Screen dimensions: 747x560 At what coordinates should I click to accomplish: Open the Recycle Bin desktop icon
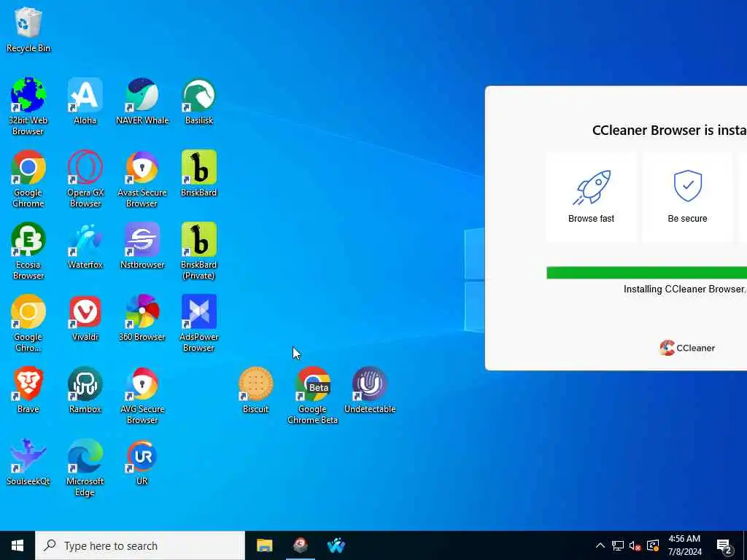point(28,29)
